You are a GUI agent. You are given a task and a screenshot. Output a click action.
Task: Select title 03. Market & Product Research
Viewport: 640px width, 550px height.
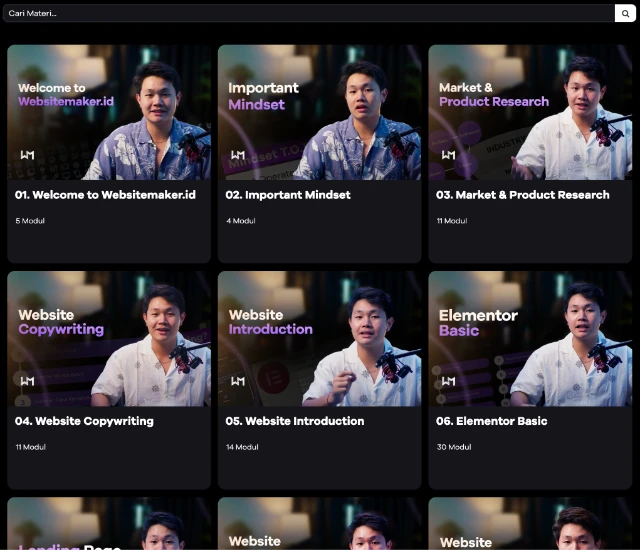point(522,195)
